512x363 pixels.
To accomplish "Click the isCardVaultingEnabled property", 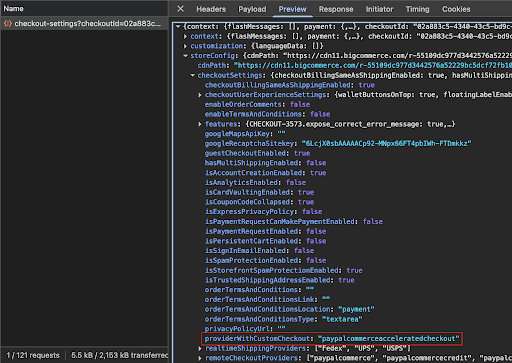I will pyautogui.click(x=259, y=192).
